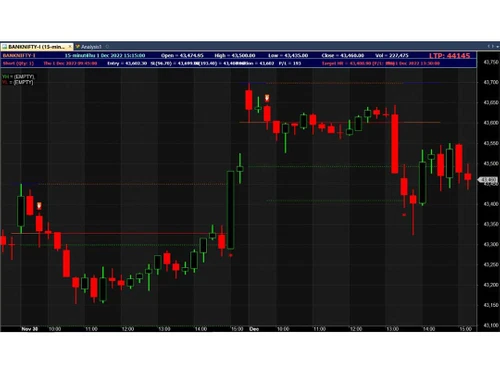
Task: Click the BANKNIFTY-I tab chart icon
Action: pyautogui.click(x=5, y=47)
